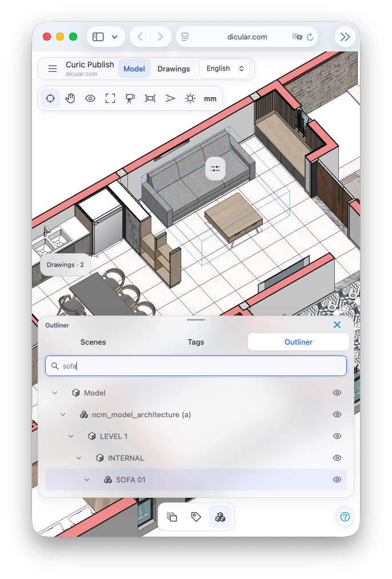Switch to the Drawings tab
Image resolution: width=392 pixels, height=579 pixels.
point(174,69)
